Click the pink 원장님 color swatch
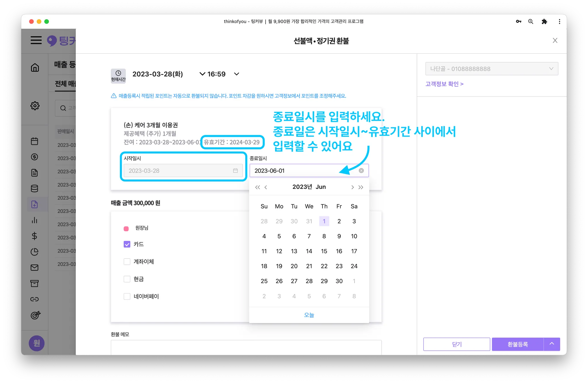 tap(126, 229)
